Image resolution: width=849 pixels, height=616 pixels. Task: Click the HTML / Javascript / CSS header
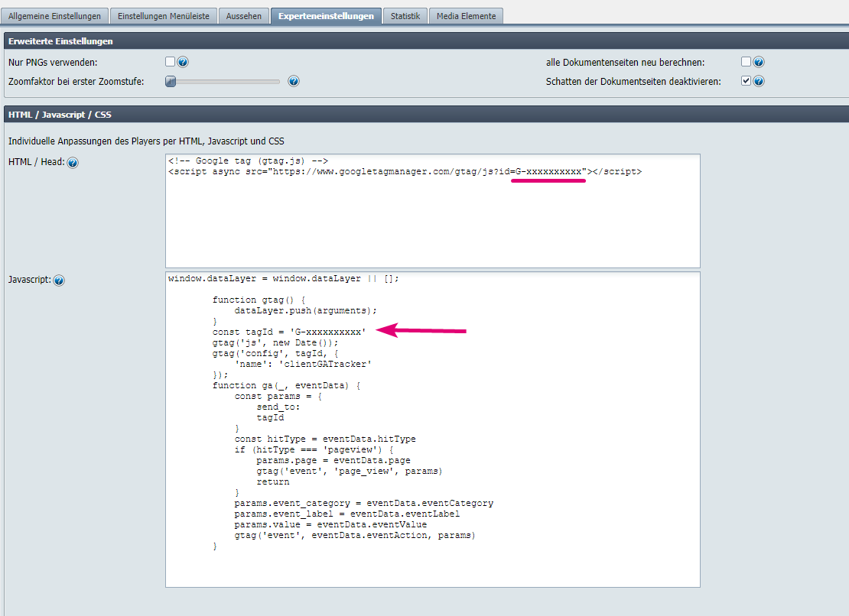426,115
